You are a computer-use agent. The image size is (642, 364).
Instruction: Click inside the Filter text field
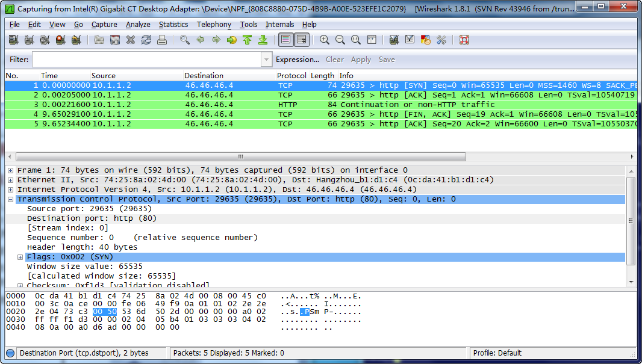tap(146, 60)
